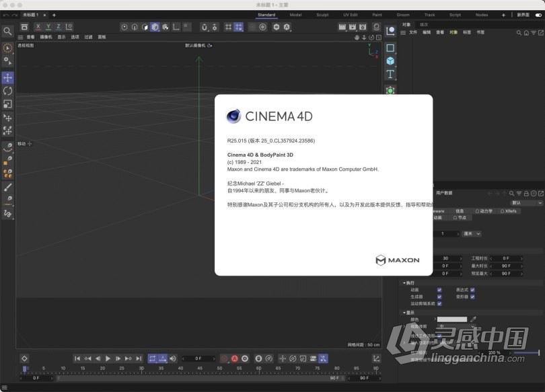This screenshot has width=545, height=392.
Task: Uncheck the 生成器 checkbox
Action: click(439, 297)
